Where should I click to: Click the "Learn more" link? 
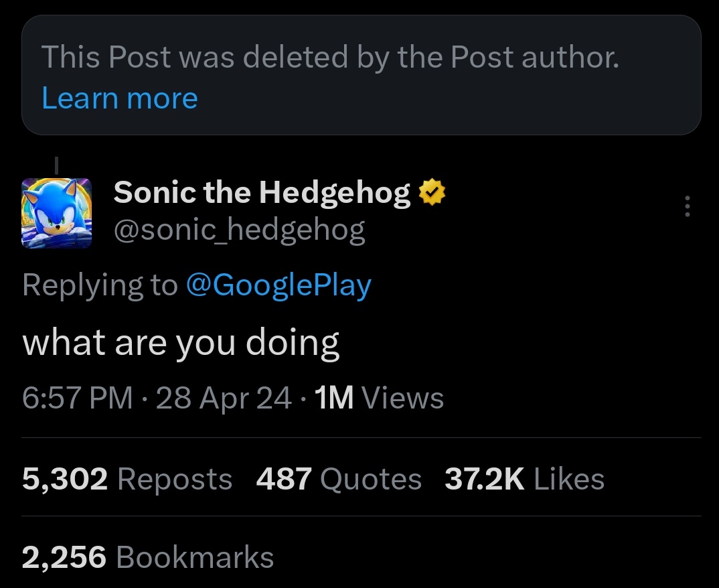click(120, 98)
